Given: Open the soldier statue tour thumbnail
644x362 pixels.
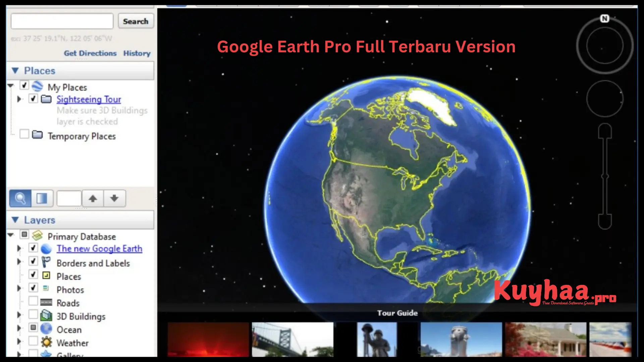Looking at the screenshot, I should tap(377, 339).
